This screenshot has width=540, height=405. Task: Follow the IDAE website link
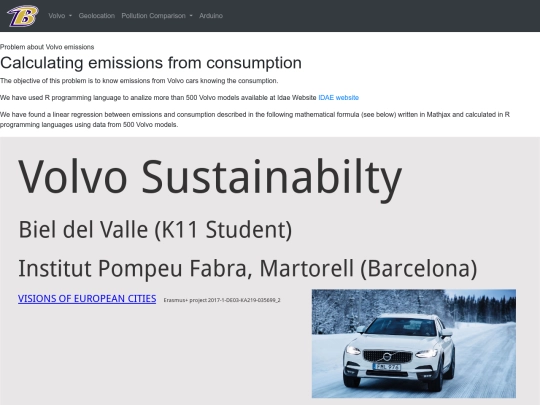pyautogui.click(x=339, y=97)
